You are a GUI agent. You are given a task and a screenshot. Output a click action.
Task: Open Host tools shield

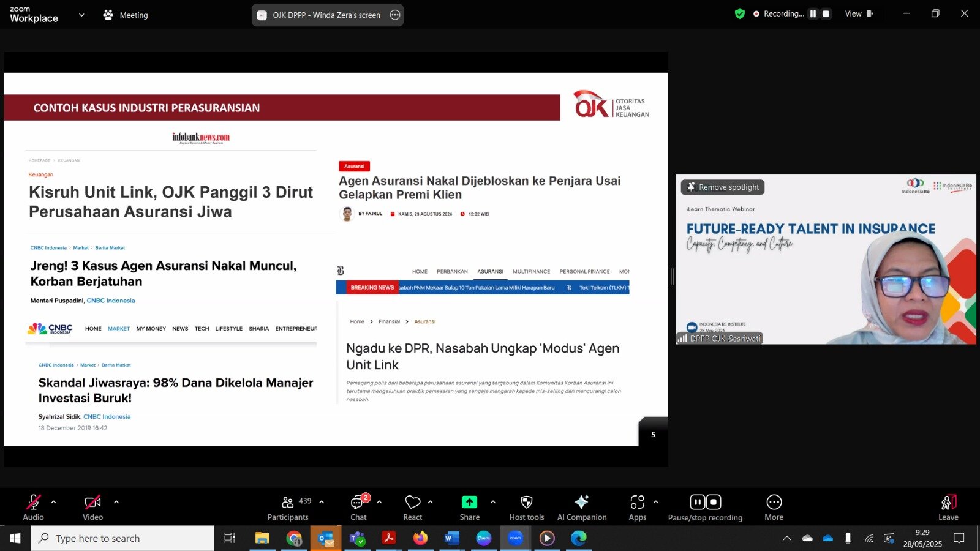tap(527, 508)
